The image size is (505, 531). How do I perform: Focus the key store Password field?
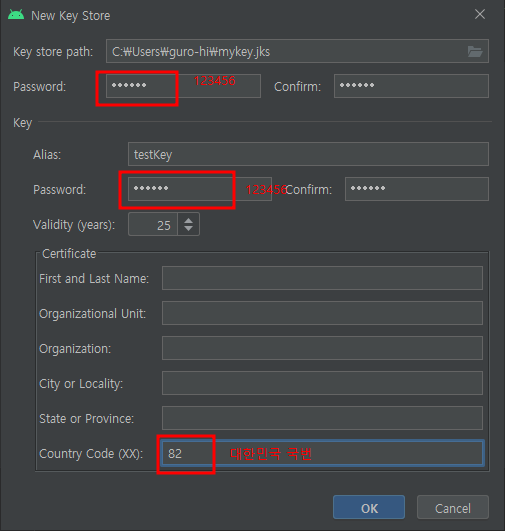click(x=183, y=86)
